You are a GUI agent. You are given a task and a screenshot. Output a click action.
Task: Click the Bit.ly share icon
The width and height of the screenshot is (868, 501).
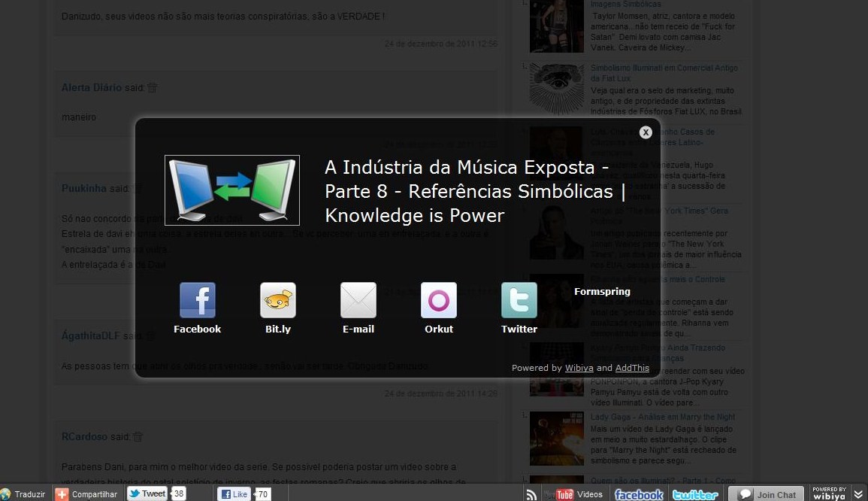278,300
